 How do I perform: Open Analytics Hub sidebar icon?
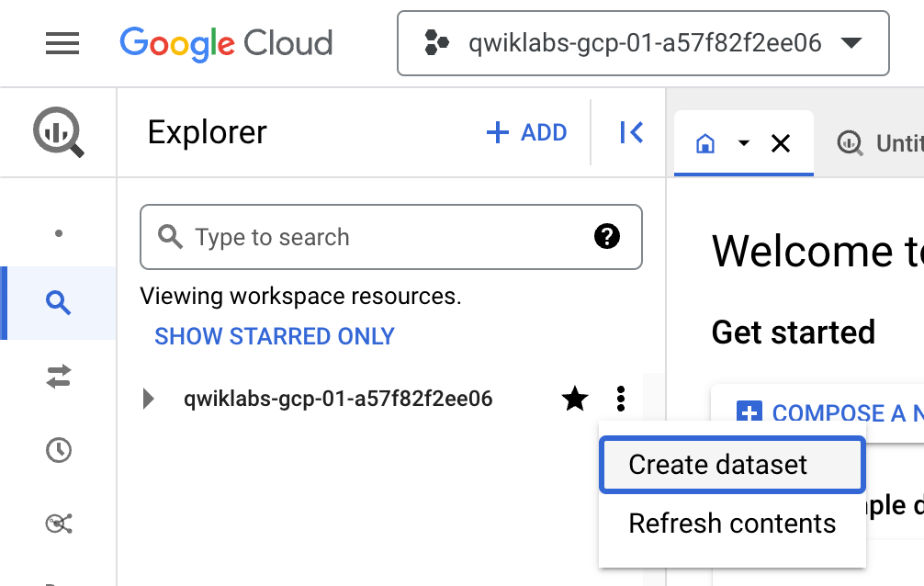[59, 524]
